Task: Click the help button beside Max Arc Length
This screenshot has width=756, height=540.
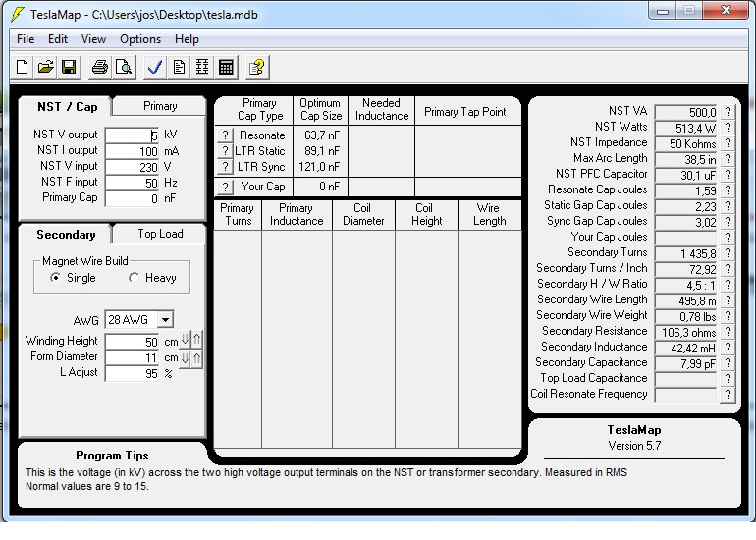Action: pyautogui.click(x=729, y=159)
